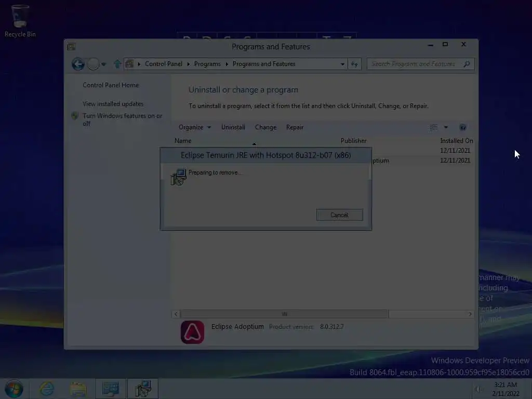
Task: Click the Eclipse Adoptium logo in details pane
Action: click(x=192, y=332)
